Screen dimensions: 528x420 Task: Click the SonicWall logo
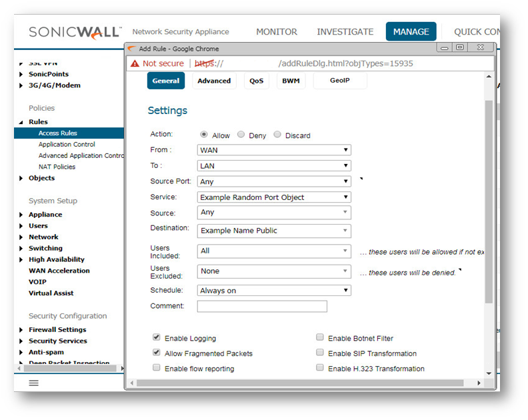tap(75, 32)
